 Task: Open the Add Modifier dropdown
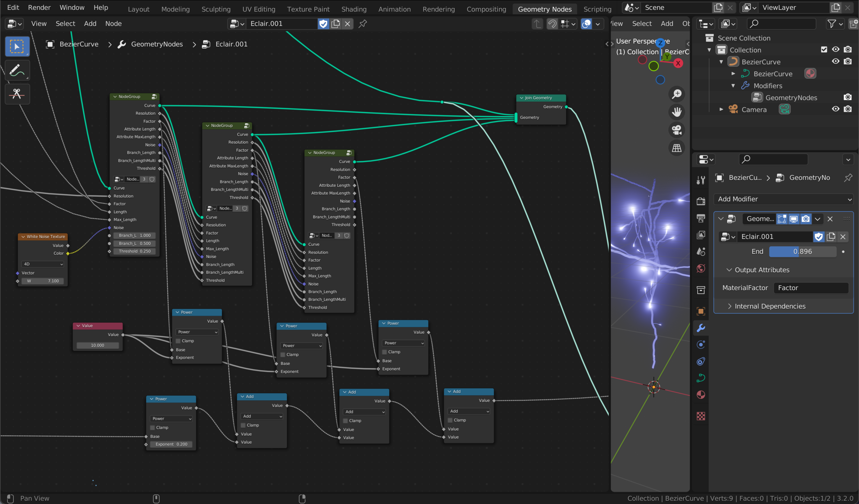[784, 199]
